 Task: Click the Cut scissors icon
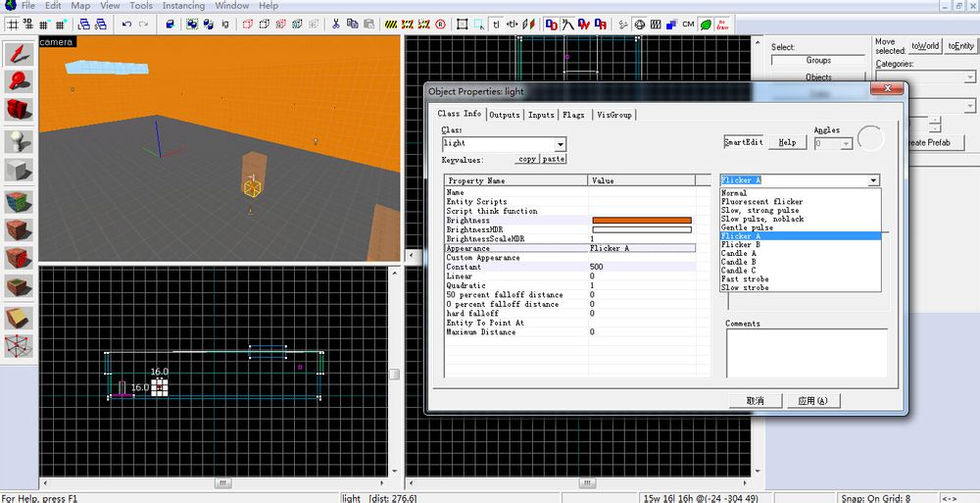coord(336,24)
